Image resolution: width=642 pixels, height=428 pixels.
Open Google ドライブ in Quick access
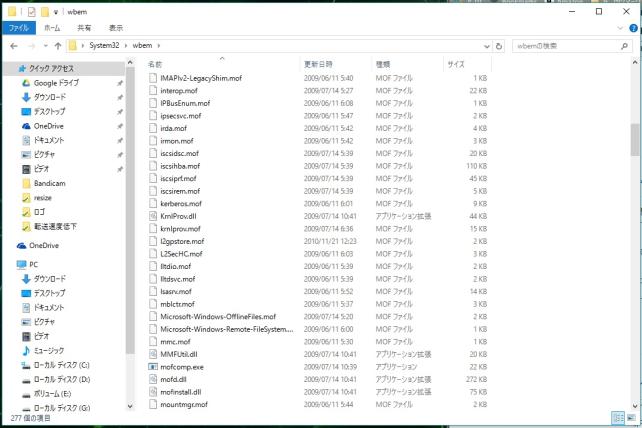click(x=56, y=83)
